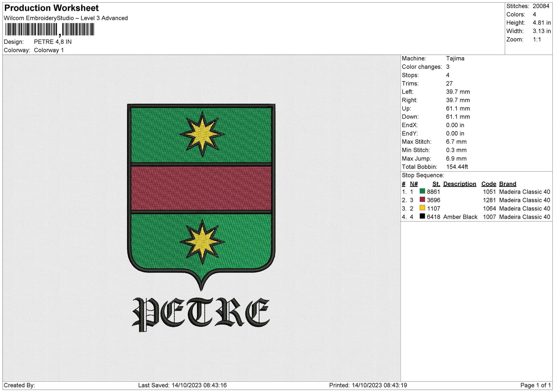Click the Right value 39.7 mm

458,100
